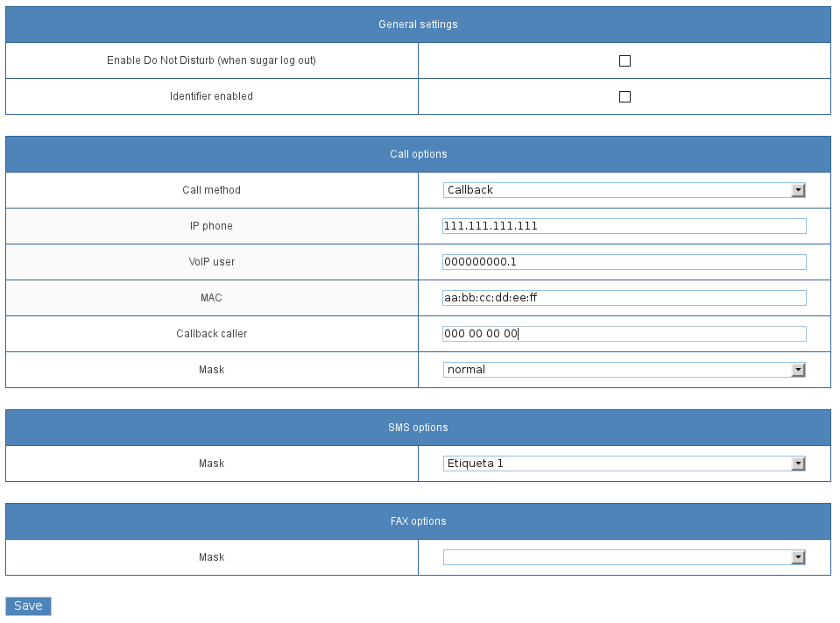
Task: Open the SMS Mask dropdown showing Etiqueta 1
Action: point(624,464)
